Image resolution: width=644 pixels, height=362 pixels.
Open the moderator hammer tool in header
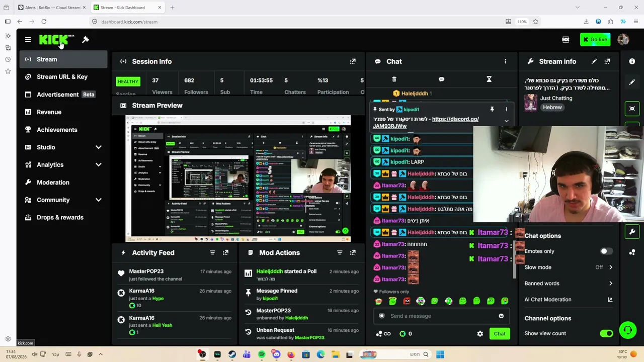[x=86, y=40]
